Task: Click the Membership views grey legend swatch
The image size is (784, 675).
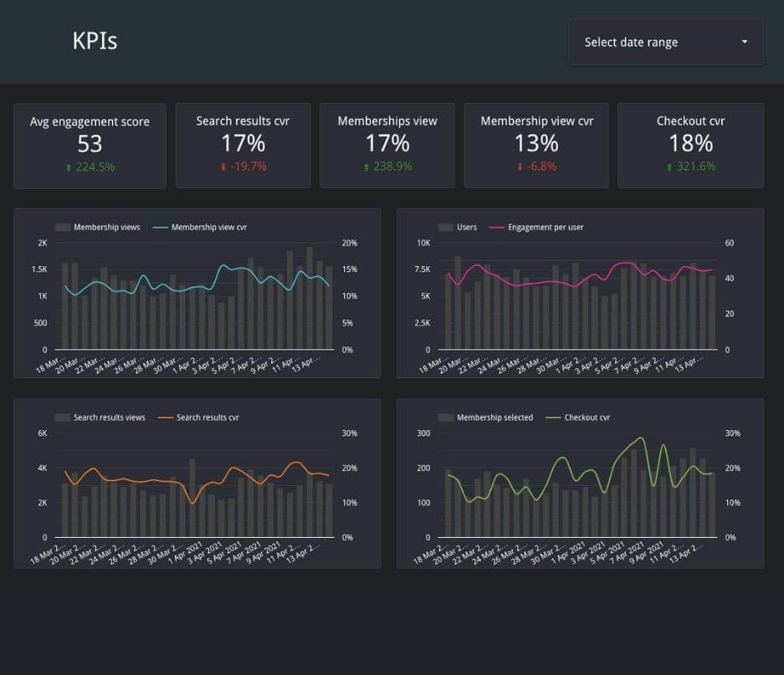Action: tap(63, 228)
